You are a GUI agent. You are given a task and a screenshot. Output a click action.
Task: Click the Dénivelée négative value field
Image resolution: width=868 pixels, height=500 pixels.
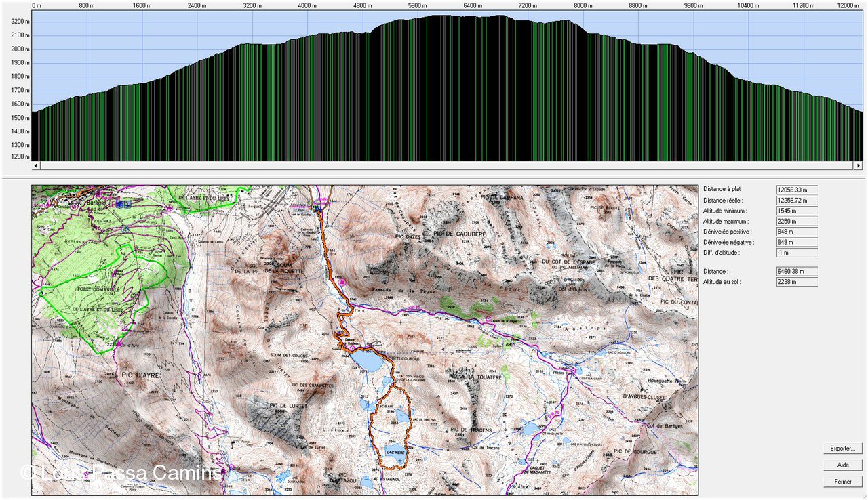pyautogui.click(x=797, y=243)
